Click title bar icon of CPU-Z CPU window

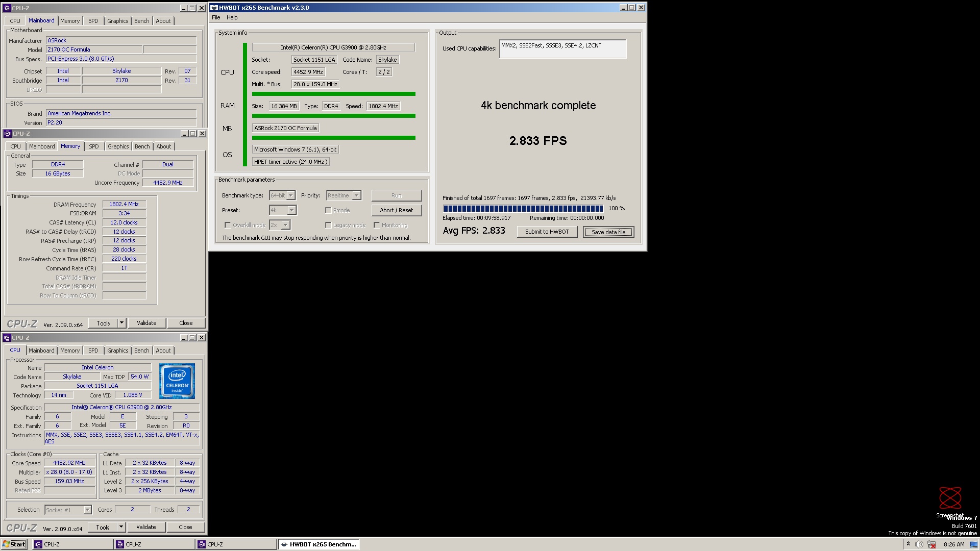click(7, 338)
